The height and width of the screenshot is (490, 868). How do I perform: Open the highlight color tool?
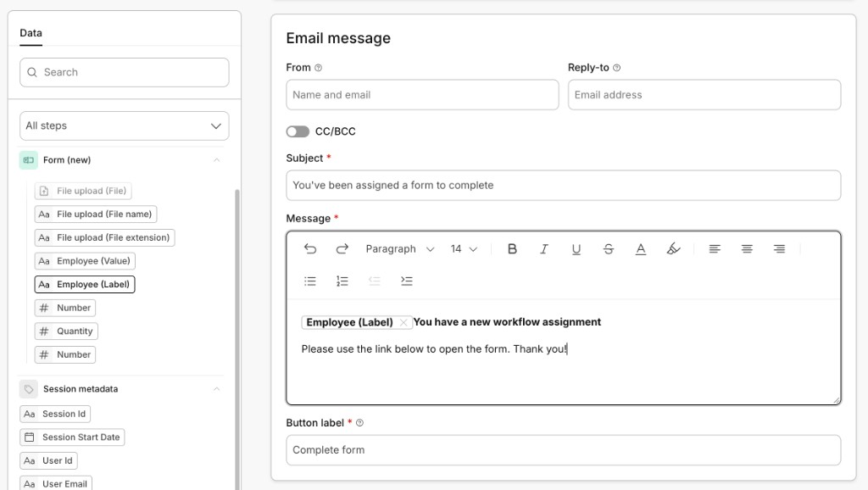point(673,249)
